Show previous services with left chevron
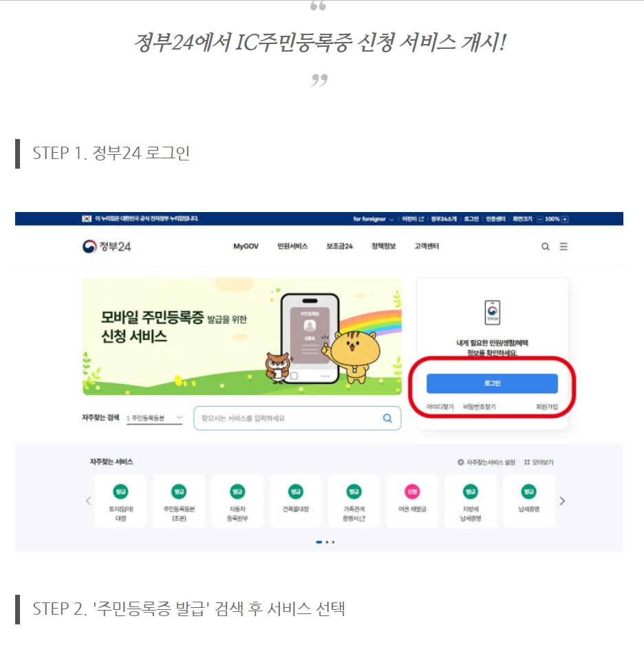The width and height of the screenshot is (644, 665). [88, 501]
